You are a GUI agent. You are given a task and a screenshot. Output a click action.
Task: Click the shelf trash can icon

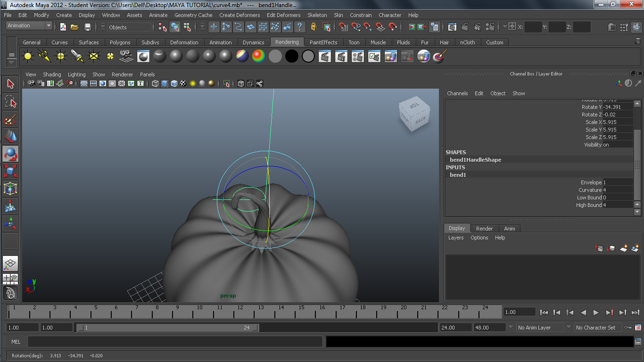tap(638, 41)
